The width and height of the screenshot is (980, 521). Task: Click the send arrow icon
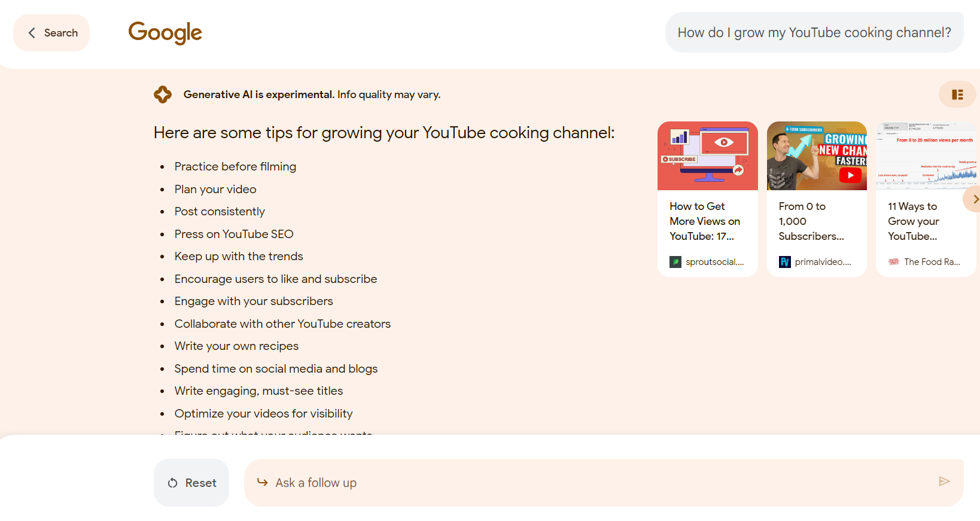click(944, 482)
